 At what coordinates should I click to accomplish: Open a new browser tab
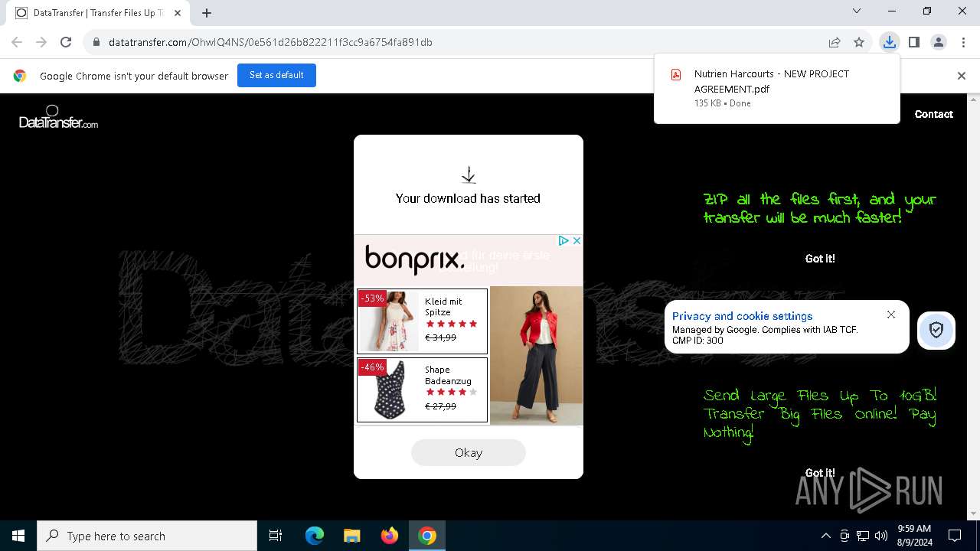[x=207, y=13]
